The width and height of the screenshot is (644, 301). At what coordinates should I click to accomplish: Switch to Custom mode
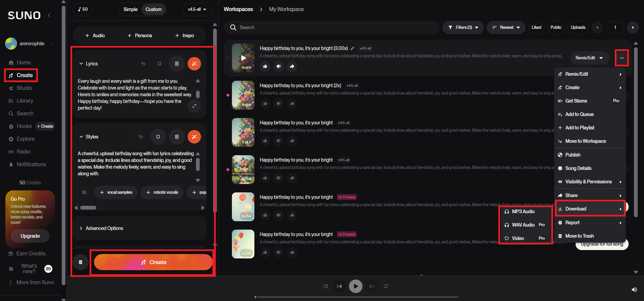pos(153,9)
